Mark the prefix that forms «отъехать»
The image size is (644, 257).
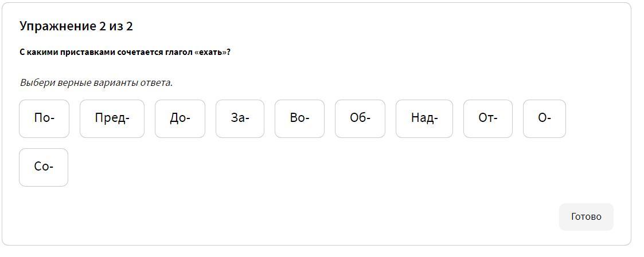[x=488, y=118]
